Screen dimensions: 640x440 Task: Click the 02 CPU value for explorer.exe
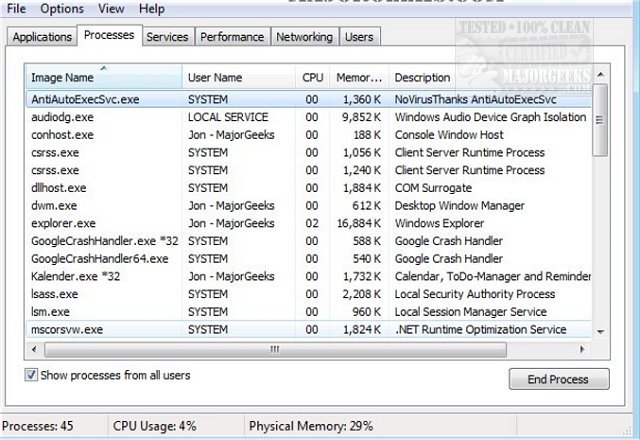[312, 223]
